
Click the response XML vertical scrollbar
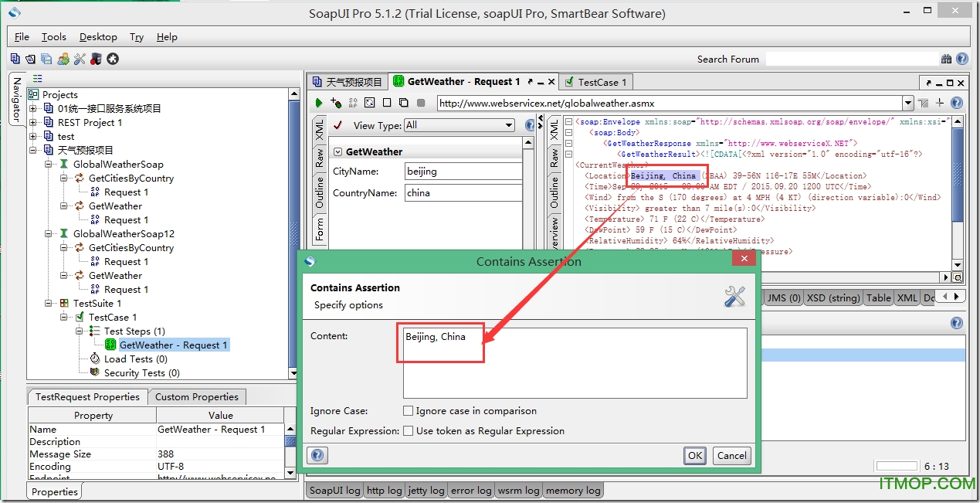point(958,192)
